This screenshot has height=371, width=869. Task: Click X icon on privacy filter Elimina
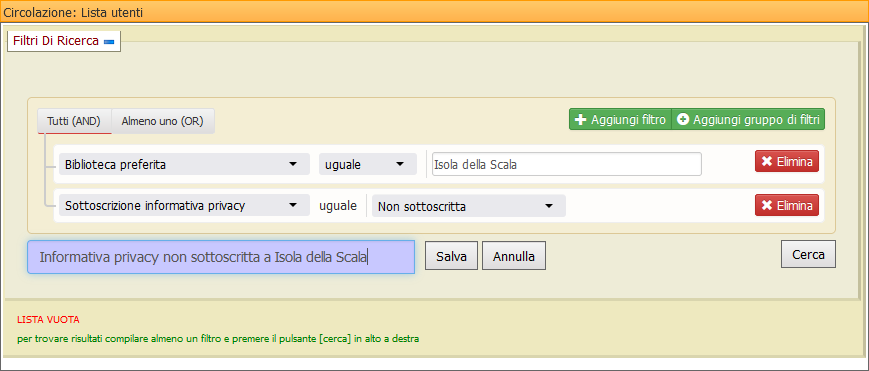(x=767, y=205)
